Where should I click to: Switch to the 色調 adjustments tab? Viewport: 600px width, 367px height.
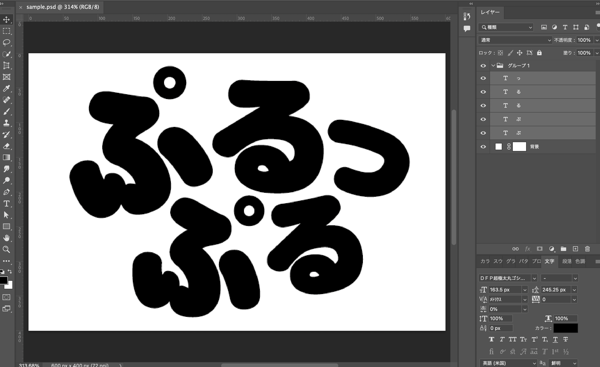(x=580, y=261)
